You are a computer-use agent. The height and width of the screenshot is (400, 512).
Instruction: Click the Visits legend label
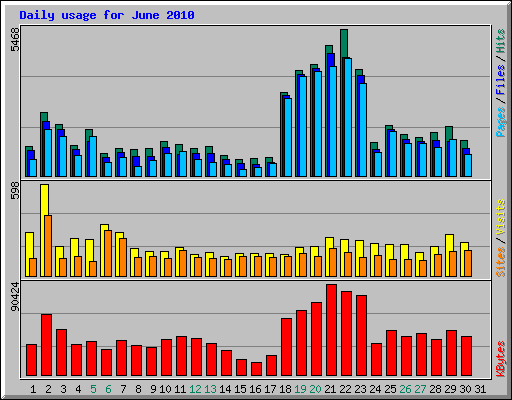pyautogui.click(x=501, y=217)
